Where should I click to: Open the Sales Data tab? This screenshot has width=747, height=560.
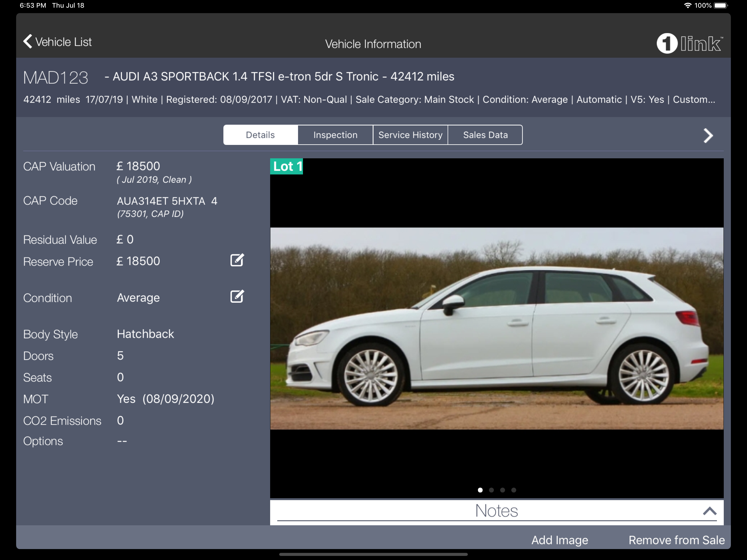[x=485, y=135]
